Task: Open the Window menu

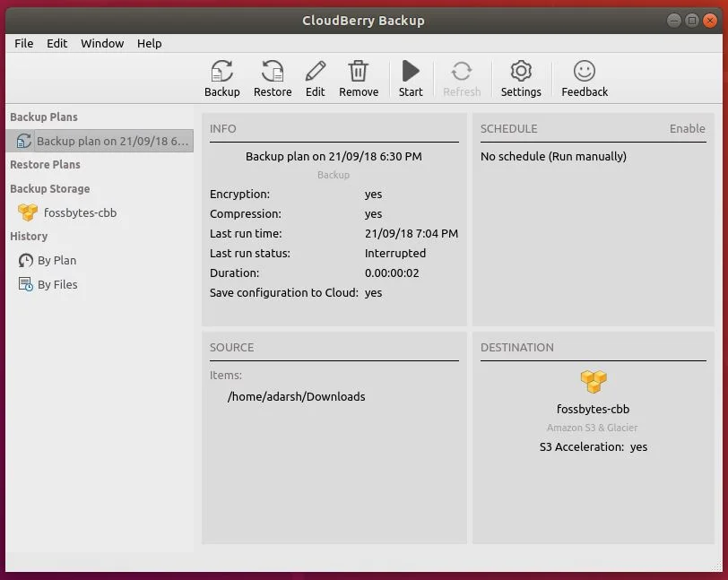Action: coord(102,43)
